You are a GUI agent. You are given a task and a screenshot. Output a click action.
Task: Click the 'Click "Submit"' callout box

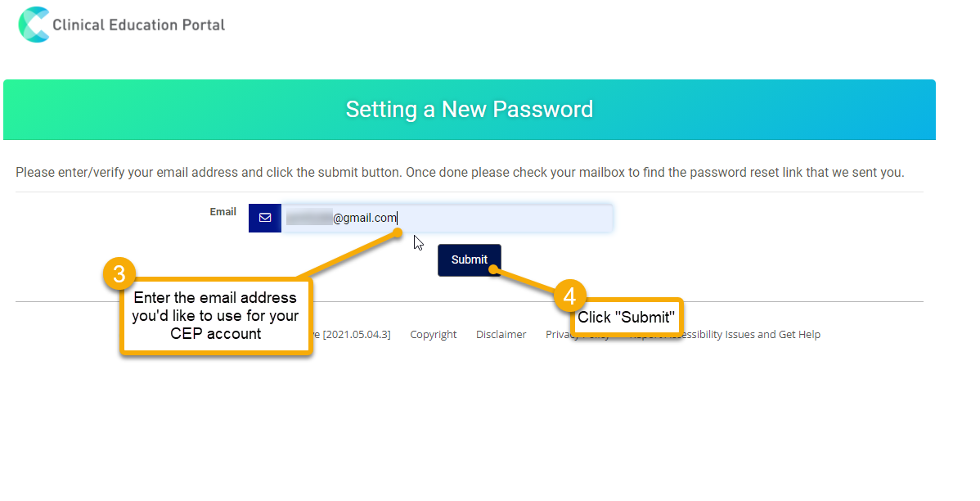[x=627, y=317]
